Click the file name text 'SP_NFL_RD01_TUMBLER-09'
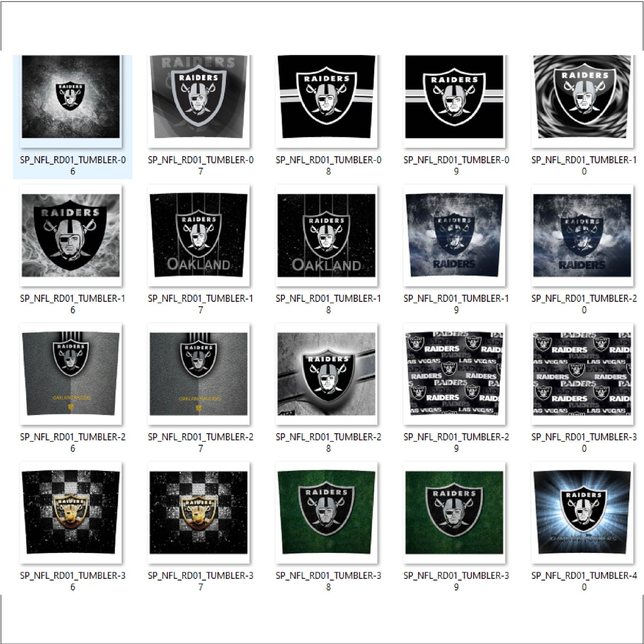Screen dimensions: 644x644 pos(456,165)
